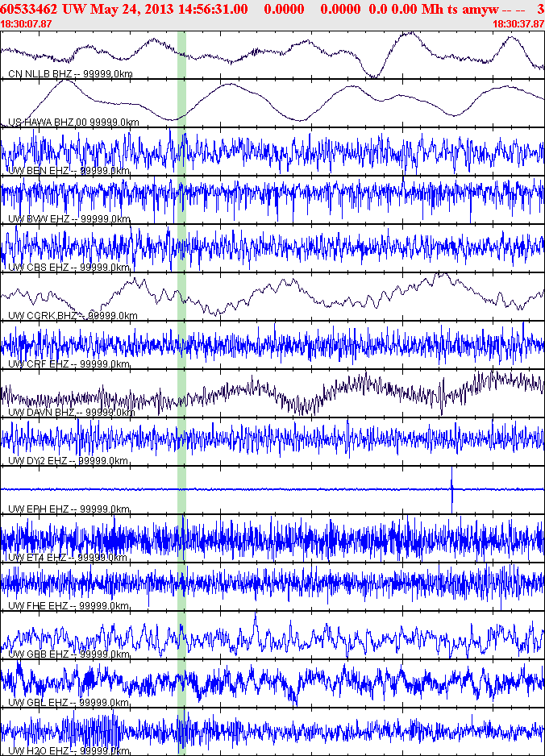
Task: Select the UW ET4 EHZ station label
Action: (68, 558)
